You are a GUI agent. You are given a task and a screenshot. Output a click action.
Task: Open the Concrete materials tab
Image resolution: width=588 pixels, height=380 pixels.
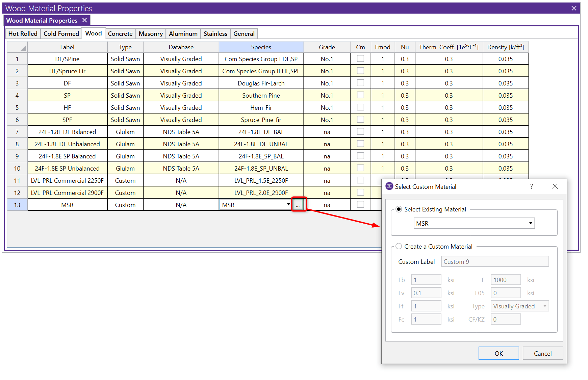pyautogui.click(x=120, y=34)
